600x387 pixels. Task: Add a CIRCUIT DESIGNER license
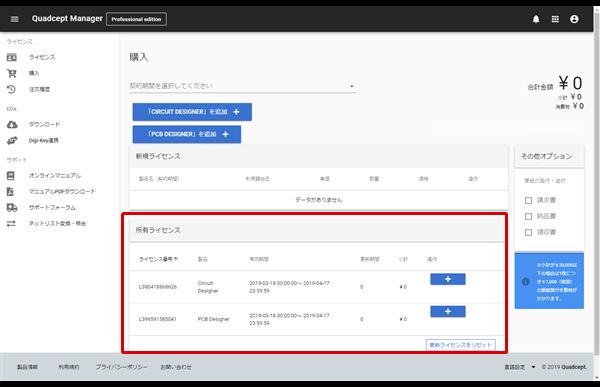pos(192,112)
